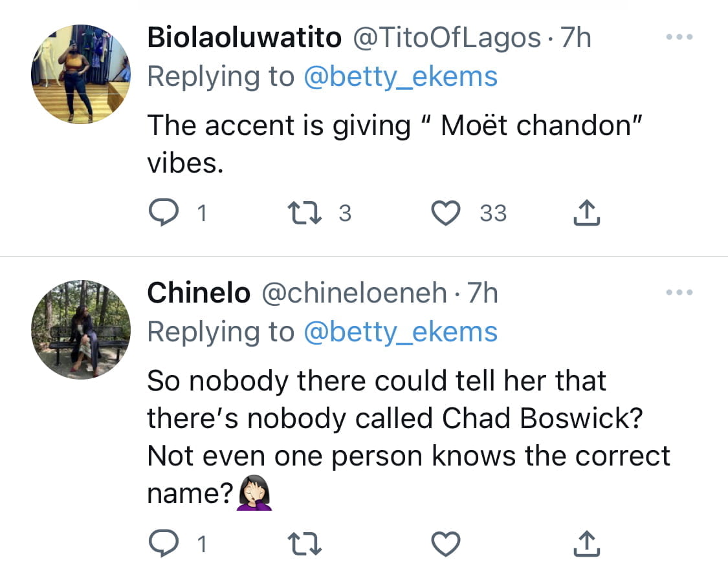Like Biolaoluwatito's tweet with heart icon

pos(446,213)
